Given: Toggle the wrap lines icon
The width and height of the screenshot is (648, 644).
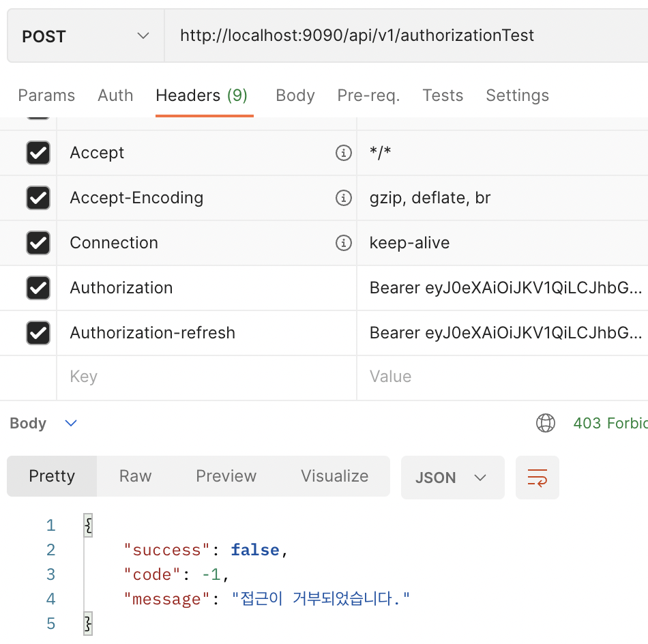Looking at the screenshot, I should (x=537, y=478).
